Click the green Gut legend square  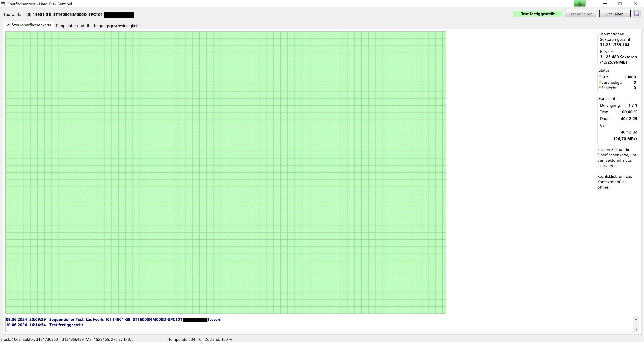coord(600,77)
